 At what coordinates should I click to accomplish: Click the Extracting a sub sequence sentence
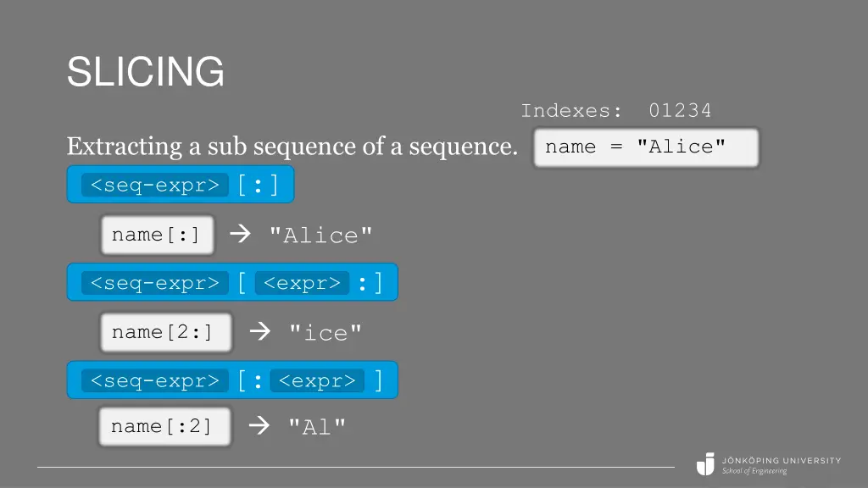coord(292,146)
